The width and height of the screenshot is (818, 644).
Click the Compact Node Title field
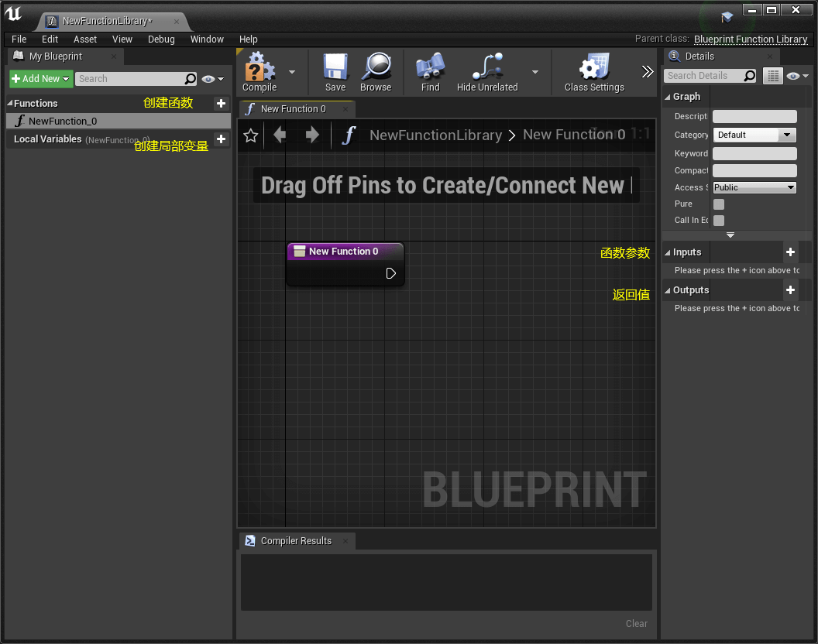tap(754, 170)
